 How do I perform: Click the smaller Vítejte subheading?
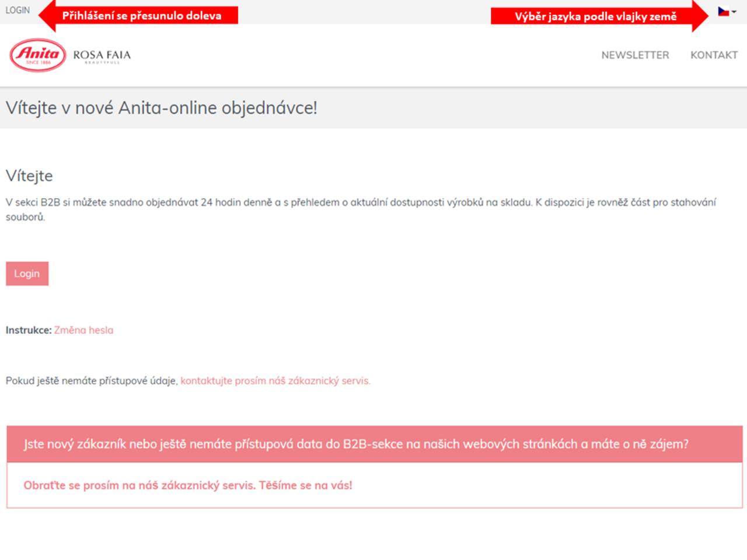(29, 176)
